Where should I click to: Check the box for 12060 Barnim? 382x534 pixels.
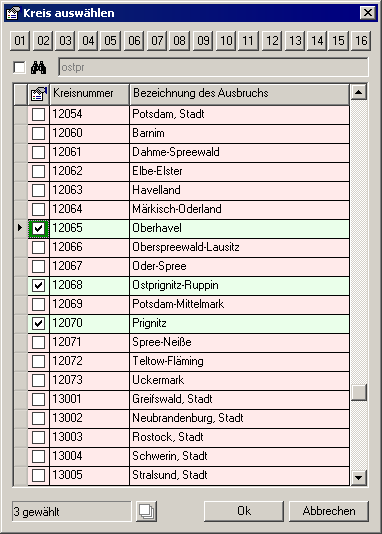(38, 133)
